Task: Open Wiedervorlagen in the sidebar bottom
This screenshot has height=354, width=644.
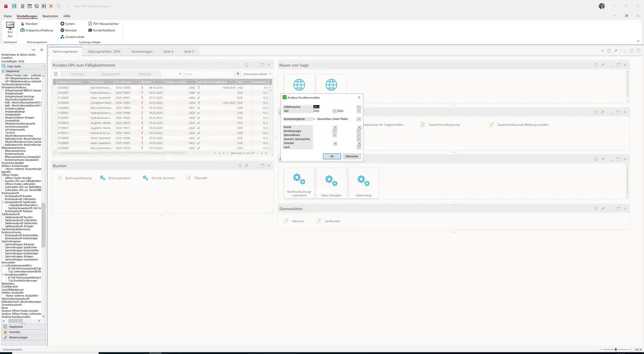Action: 23,337
